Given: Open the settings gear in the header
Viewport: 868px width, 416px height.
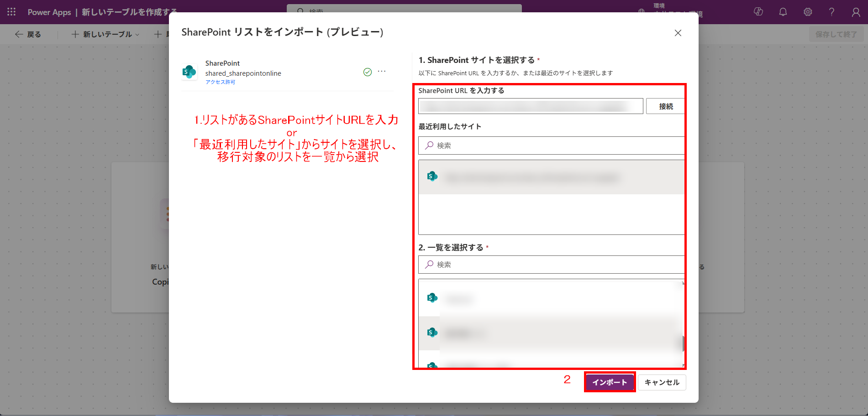Looking at the screenshot, I should (808, 12).
